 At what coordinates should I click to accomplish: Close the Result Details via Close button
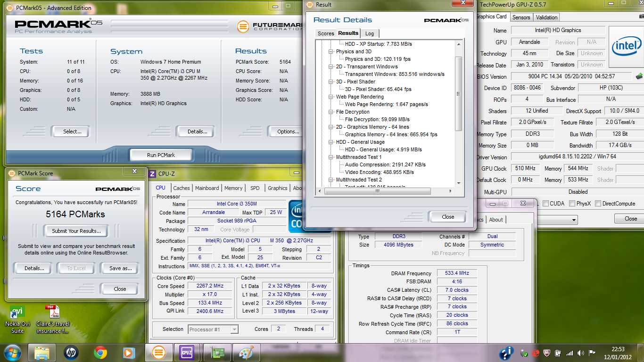tap(448, 217)
